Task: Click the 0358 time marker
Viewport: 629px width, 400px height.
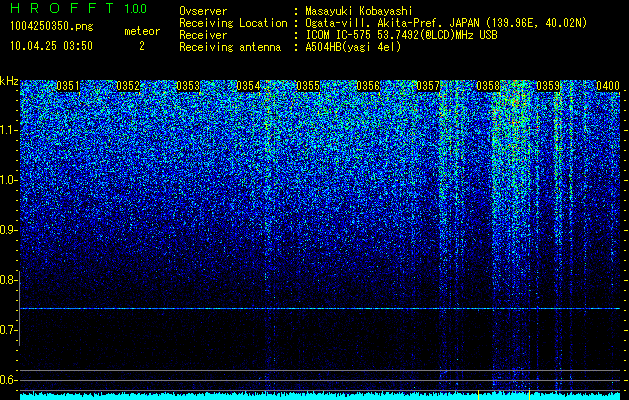Action: click(488, 86)
